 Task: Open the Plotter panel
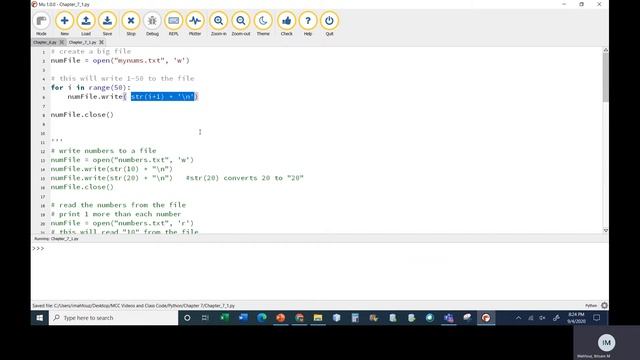click(195, 24)
